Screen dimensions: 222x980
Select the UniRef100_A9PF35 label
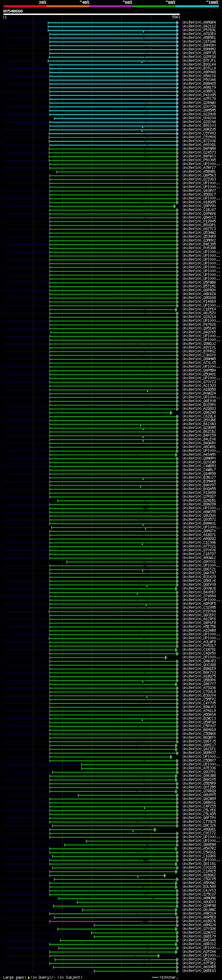199,53
